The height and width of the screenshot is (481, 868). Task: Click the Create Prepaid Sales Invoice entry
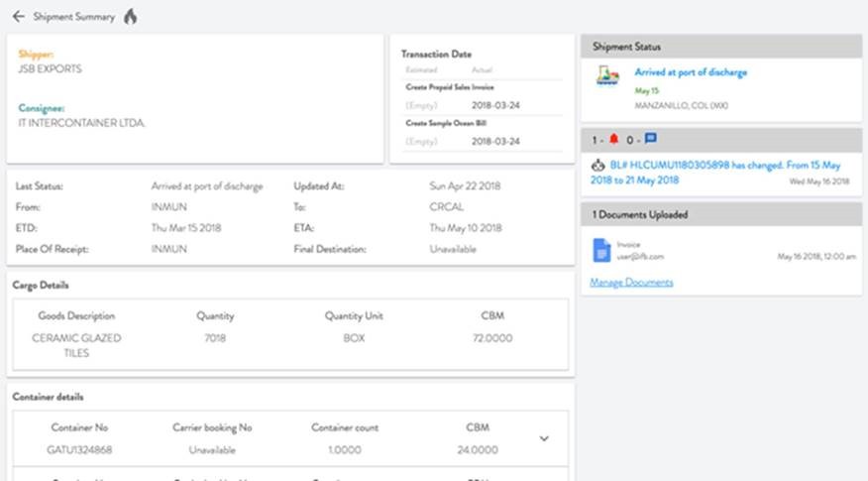450,87
